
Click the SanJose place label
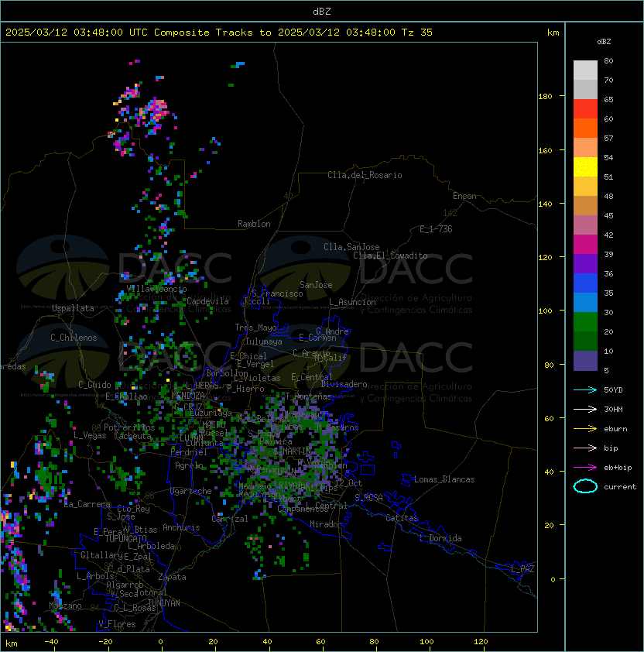(316, 285)
